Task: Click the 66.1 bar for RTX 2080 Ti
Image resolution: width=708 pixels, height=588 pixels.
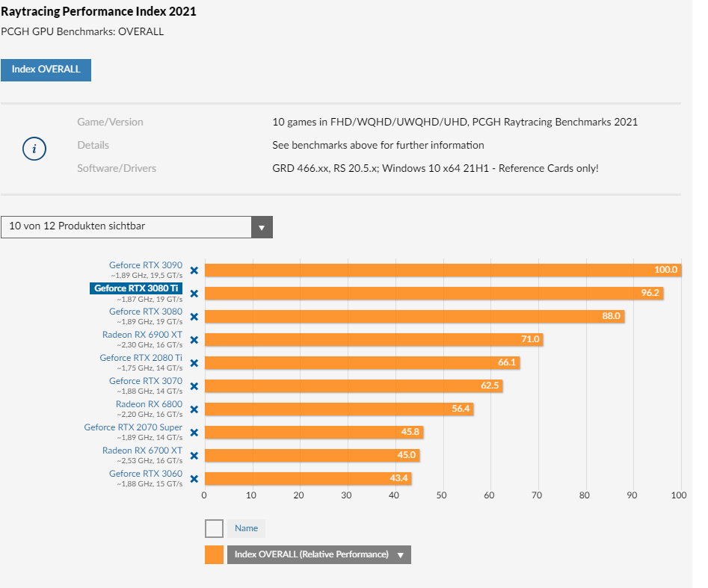Action: tap(362, 363)
